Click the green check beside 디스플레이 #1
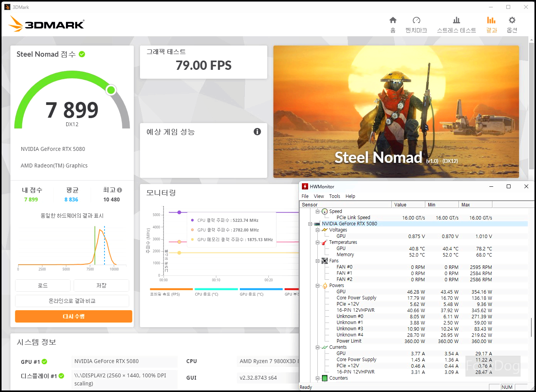536x392 pixels. [x=61, y=376]
